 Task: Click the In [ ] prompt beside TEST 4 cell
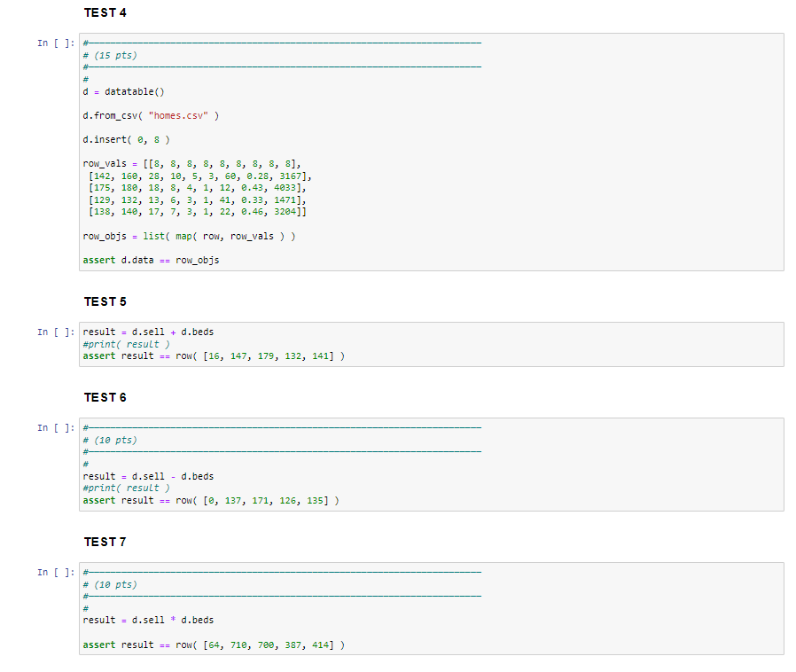point(55,43)
